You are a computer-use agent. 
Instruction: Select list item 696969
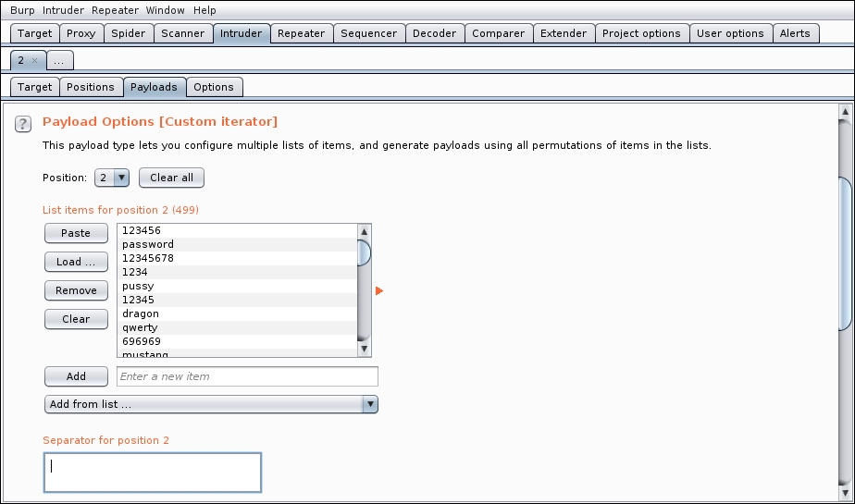pyautogui.click(x=237, y=341)
